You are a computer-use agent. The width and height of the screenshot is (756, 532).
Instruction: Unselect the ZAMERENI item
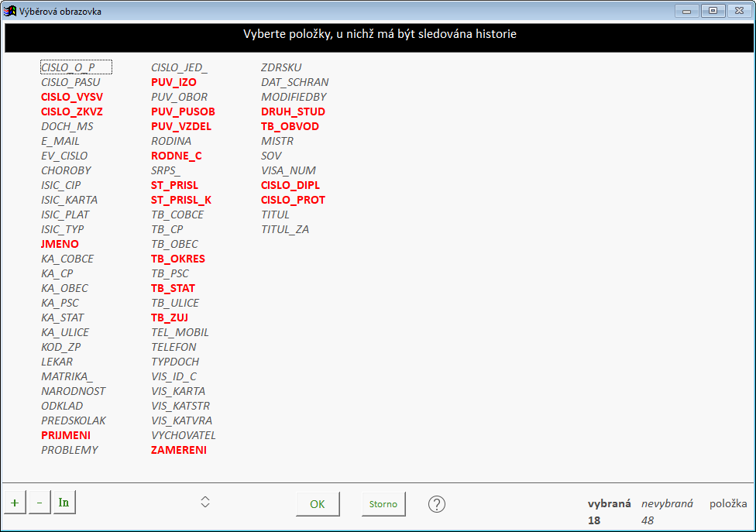coord(178,450)
